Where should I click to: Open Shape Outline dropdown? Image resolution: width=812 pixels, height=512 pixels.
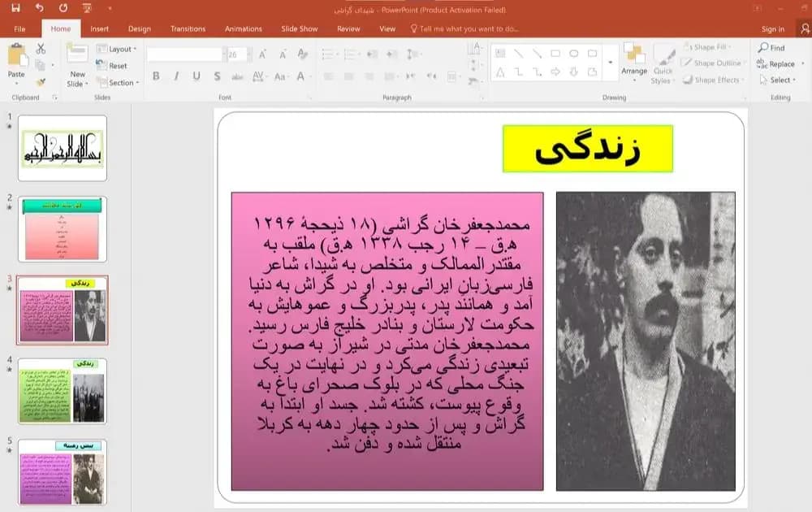coord(714,63)
